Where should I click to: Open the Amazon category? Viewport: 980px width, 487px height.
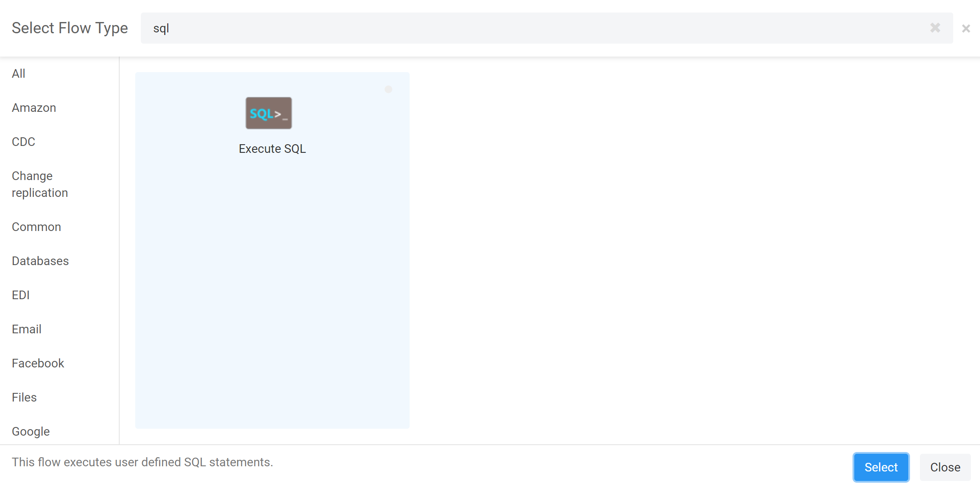[x=34, y=108]
